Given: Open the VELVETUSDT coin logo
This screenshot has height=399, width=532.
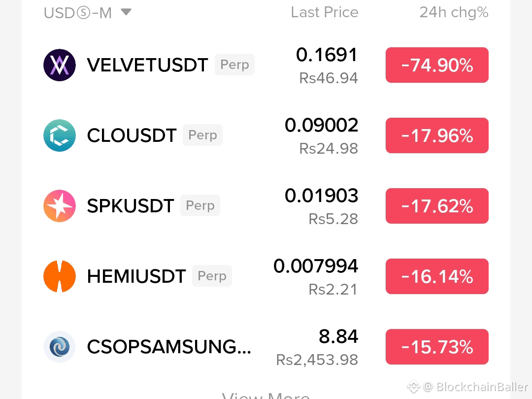Looking at the screenshot, I should click(60, 65).
